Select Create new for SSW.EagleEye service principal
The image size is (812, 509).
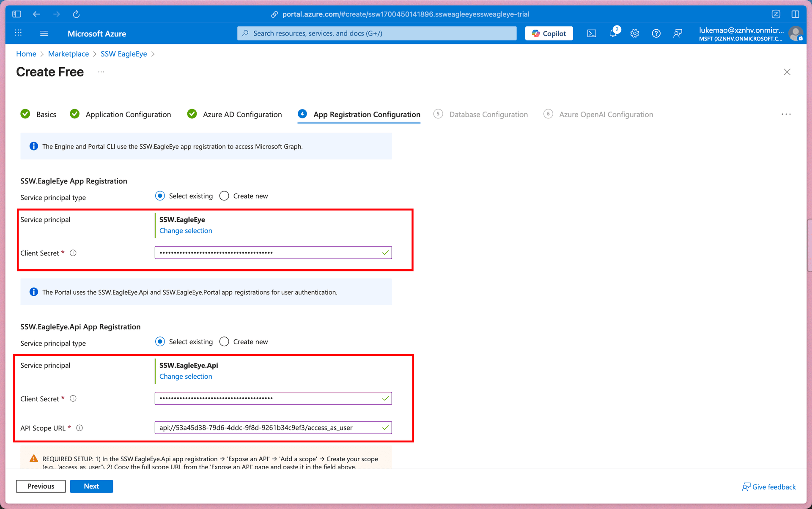click(x=224, y=196)
